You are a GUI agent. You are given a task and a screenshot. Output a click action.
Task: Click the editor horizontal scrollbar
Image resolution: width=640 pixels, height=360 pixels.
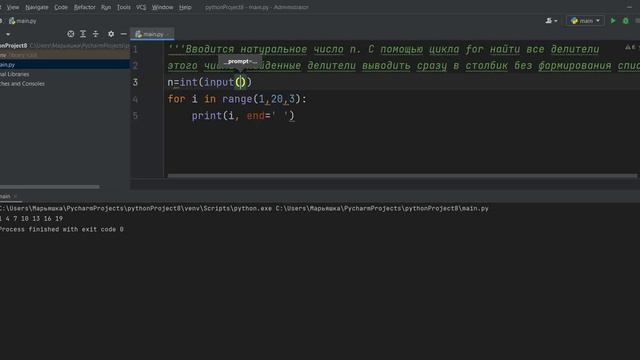tap(402, 176)
